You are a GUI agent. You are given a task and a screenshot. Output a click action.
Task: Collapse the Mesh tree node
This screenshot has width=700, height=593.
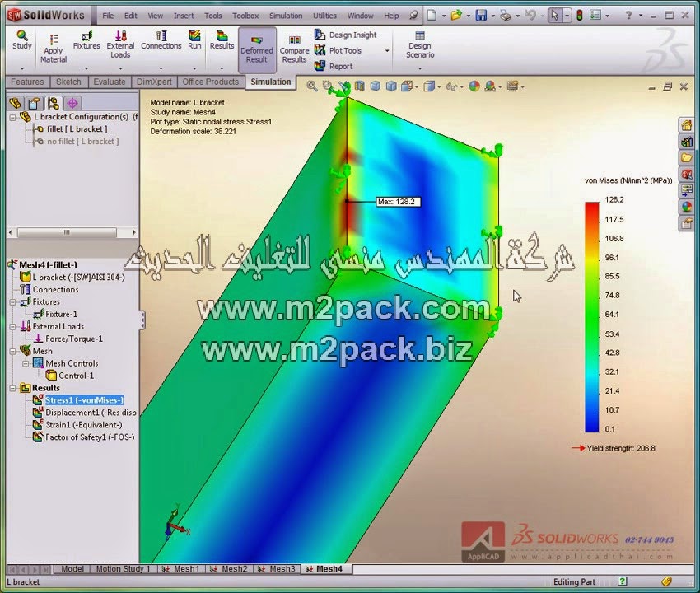(x=13, y=352)
